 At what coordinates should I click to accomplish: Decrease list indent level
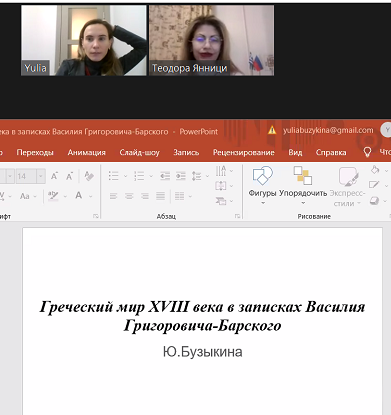tap(165, 176)
